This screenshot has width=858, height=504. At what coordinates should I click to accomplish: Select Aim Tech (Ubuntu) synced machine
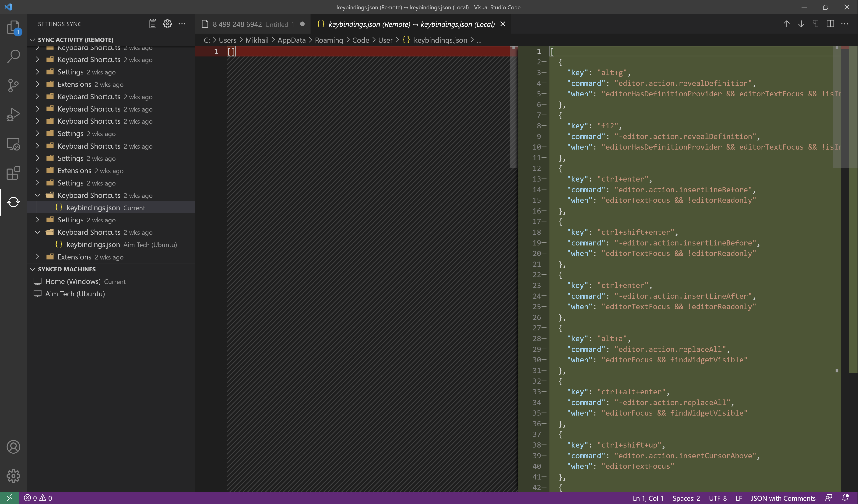click(111, 294)
